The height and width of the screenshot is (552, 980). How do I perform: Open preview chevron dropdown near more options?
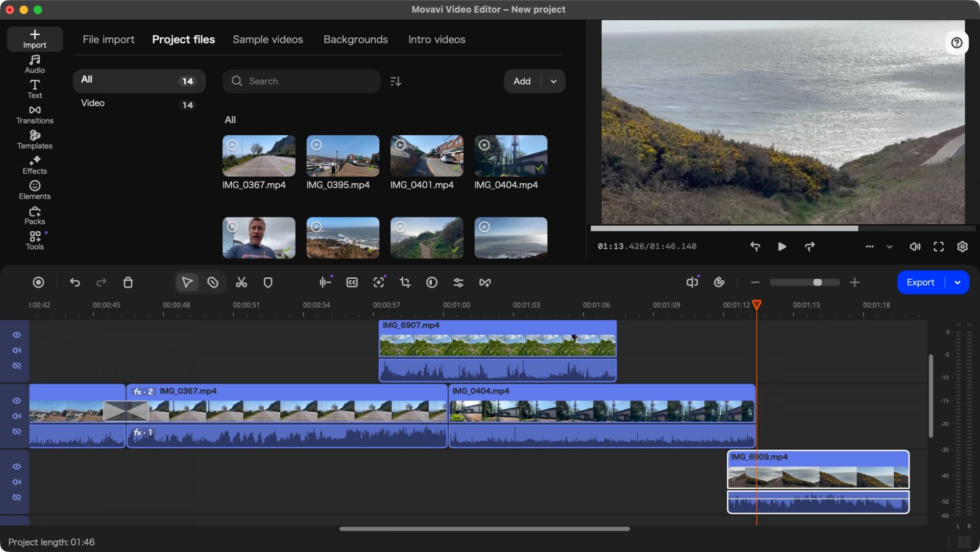point(890,247)
